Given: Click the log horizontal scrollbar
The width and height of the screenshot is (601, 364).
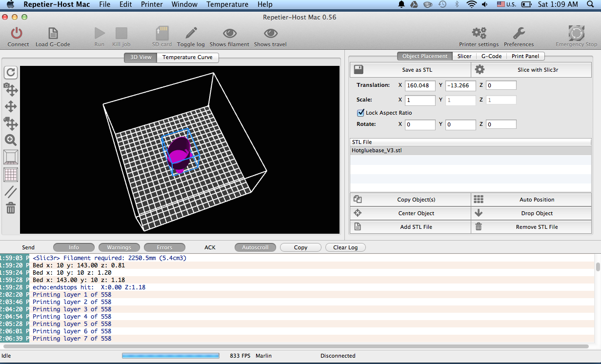Looking at the screenshot, I should click(297, 346).
